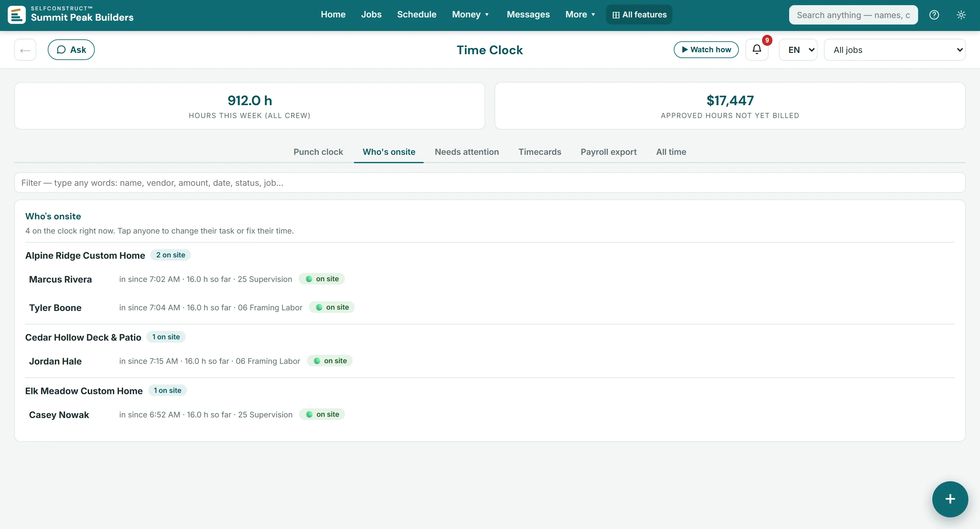Open the Payroll export tab

(x=608, y=152)
